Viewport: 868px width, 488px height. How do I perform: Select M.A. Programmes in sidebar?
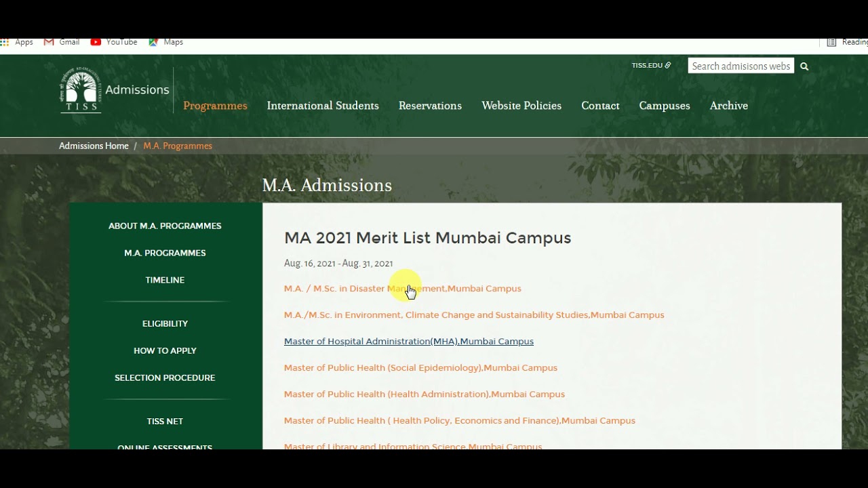(165, 253)
